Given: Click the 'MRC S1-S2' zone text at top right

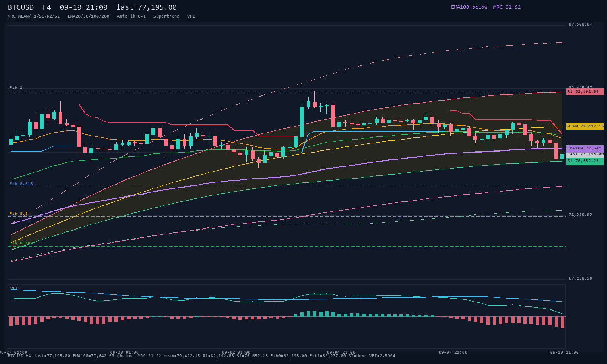Looking at the screenshot, I should click(x=507, y=7).
